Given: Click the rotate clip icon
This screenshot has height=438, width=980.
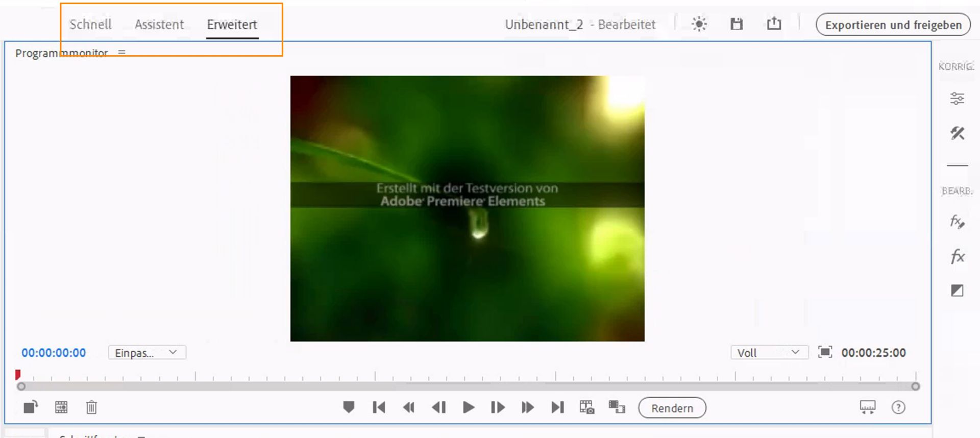Looking at the screenshot, I should 31,407.
